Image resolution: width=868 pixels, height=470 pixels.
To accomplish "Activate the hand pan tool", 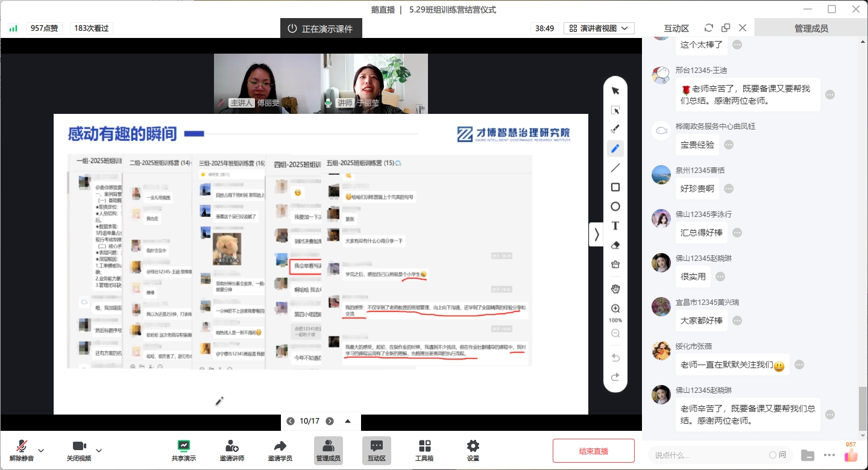I will click(615, 289).
